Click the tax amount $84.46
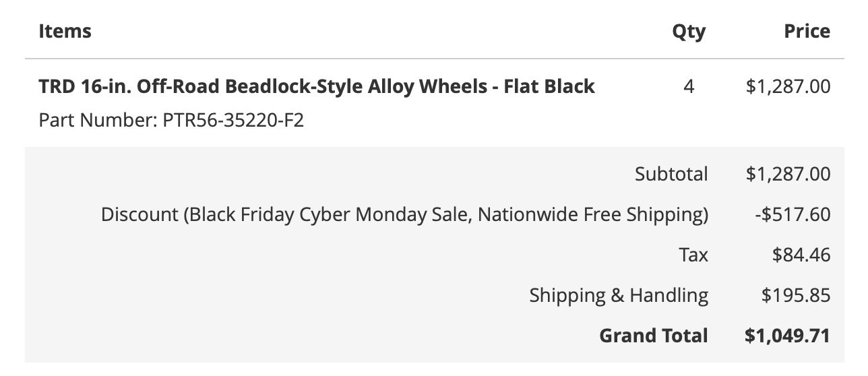The image size is (868, 376). (x=801, y=255)
